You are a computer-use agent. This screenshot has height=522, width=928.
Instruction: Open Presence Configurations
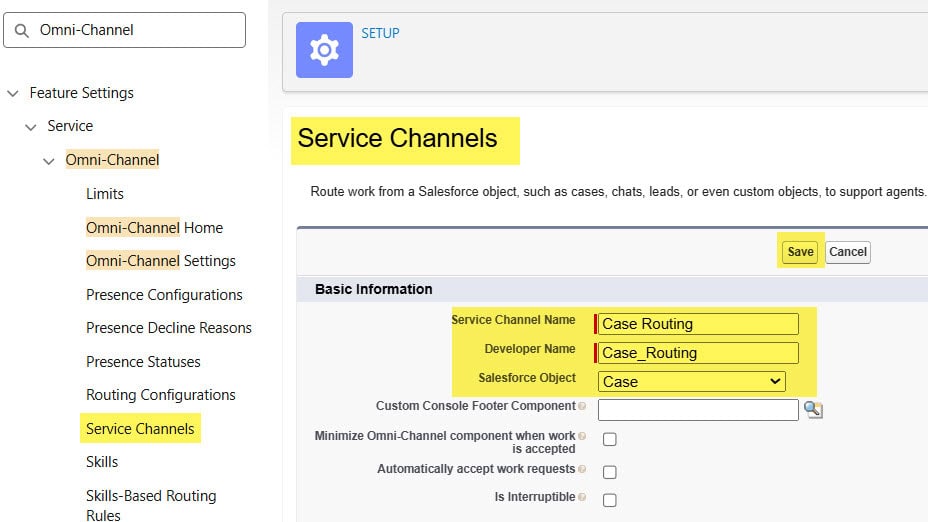point(165,295)
